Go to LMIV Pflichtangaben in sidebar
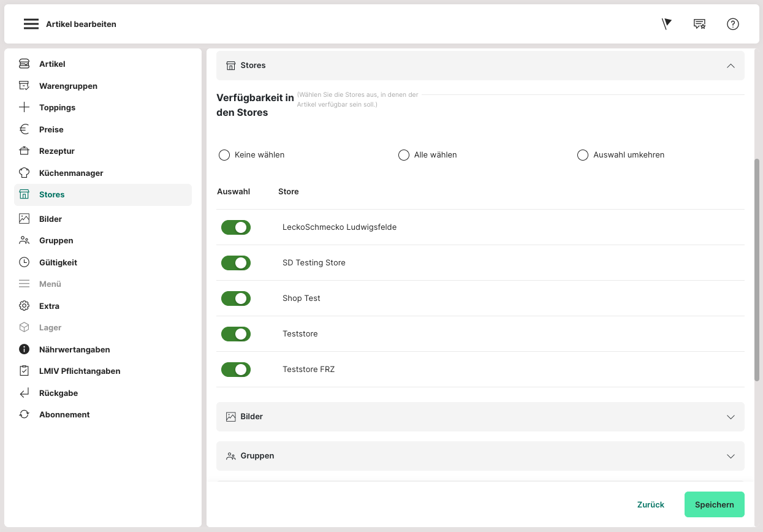Image resolution: width=763 pixels, height=532 pixels. (x=80, y=371)
